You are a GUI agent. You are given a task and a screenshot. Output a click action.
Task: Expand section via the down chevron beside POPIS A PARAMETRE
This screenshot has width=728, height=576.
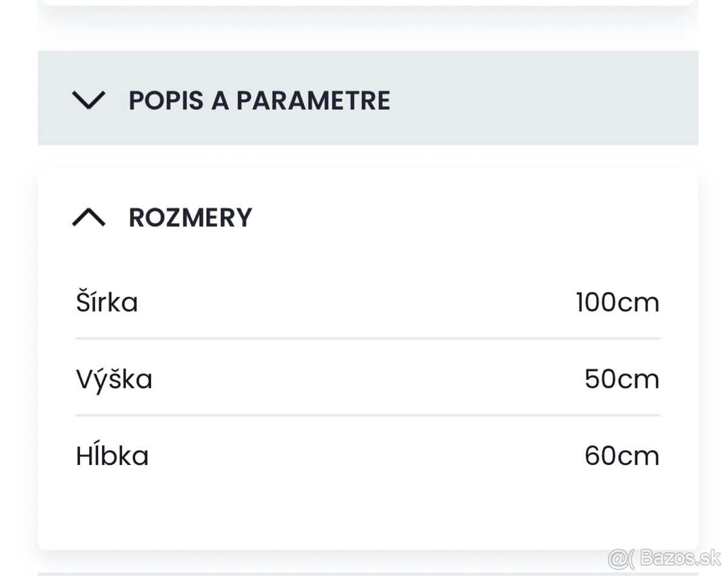click(89, 100)
